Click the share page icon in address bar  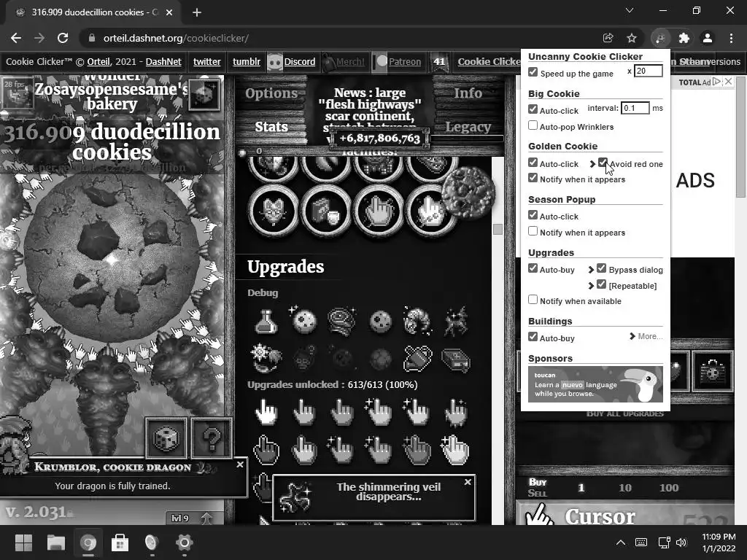608,38
